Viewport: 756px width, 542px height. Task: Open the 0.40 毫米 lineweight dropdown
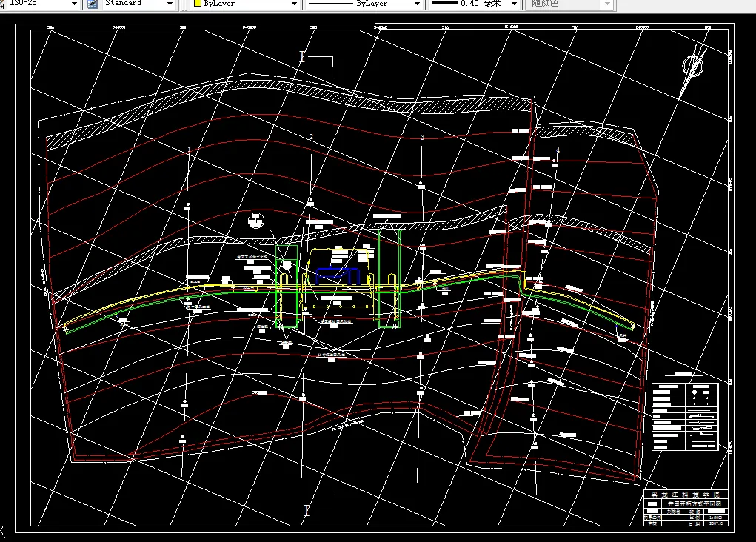tap(514, 4)
